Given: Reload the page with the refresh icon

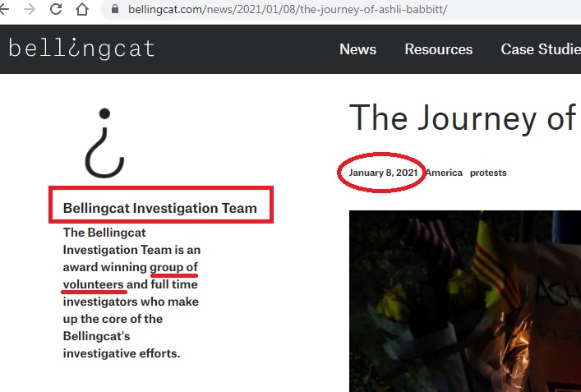Looking at the screenshot, I should 56,10.
